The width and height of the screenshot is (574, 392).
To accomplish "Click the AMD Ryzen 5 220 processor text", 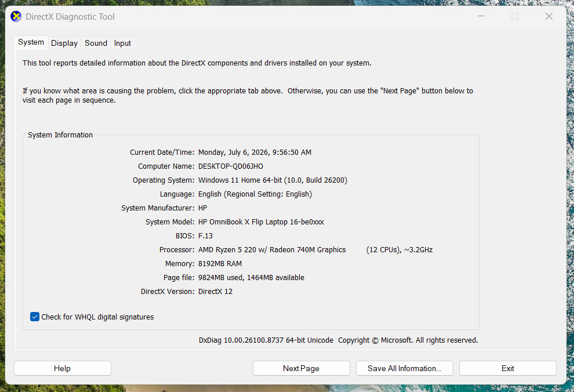I will click(x=272, y=249).
